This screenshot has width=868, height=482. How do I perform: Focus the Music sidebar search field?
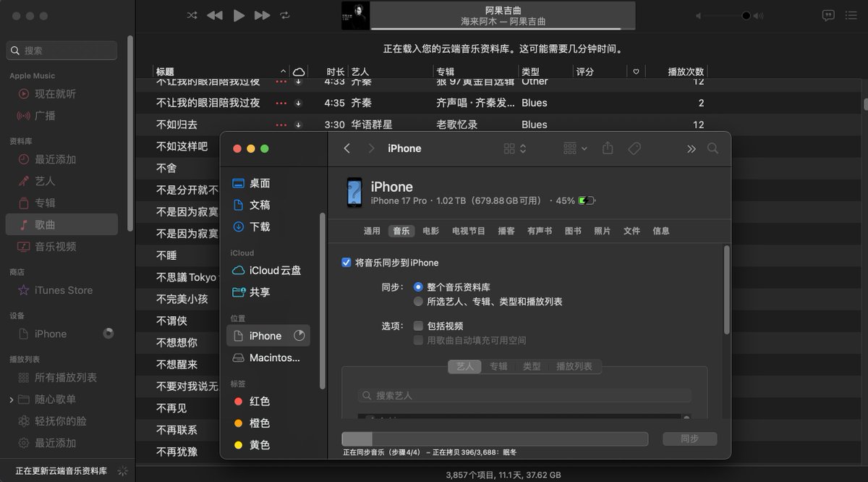[x=61, y=50]
